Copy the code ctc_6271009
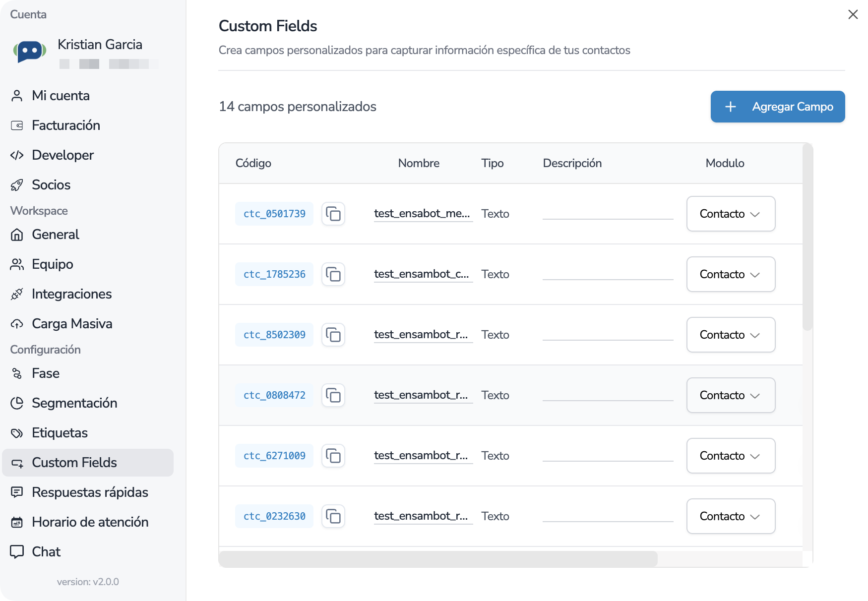 click(333, 456)
